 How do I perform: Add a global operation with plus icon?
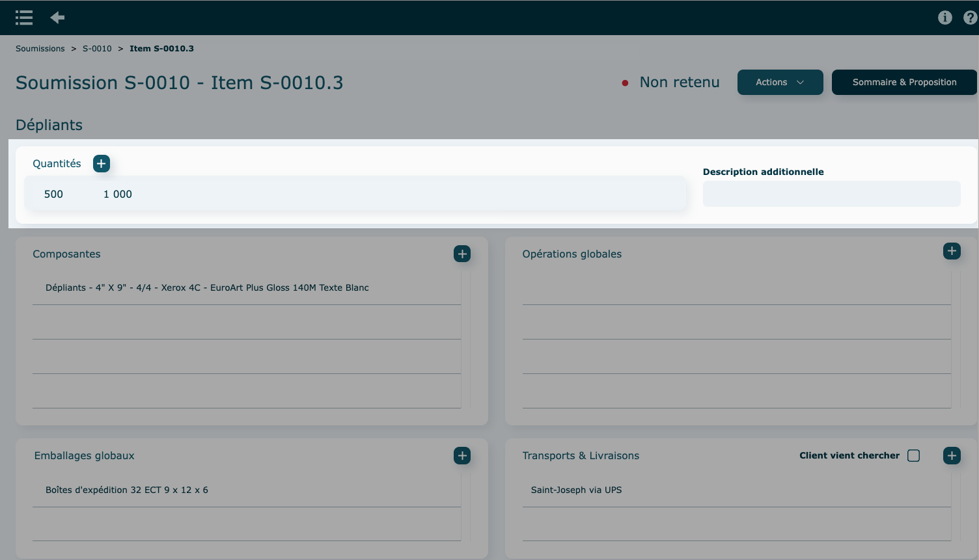coord(951,251)
